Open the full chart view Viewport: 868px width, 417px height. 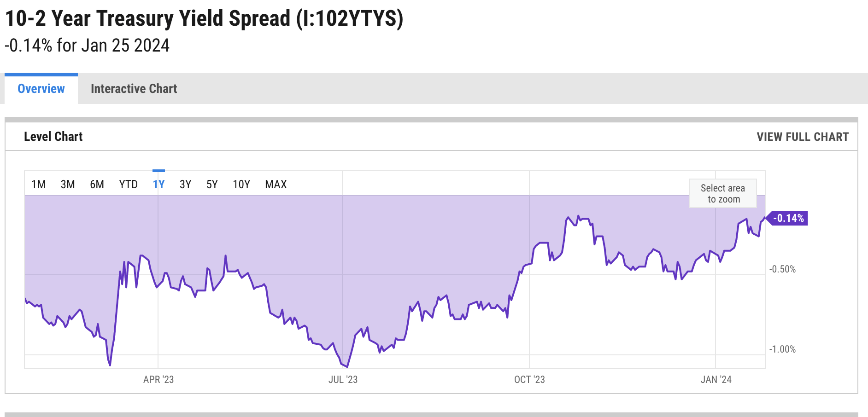[803, 137]
